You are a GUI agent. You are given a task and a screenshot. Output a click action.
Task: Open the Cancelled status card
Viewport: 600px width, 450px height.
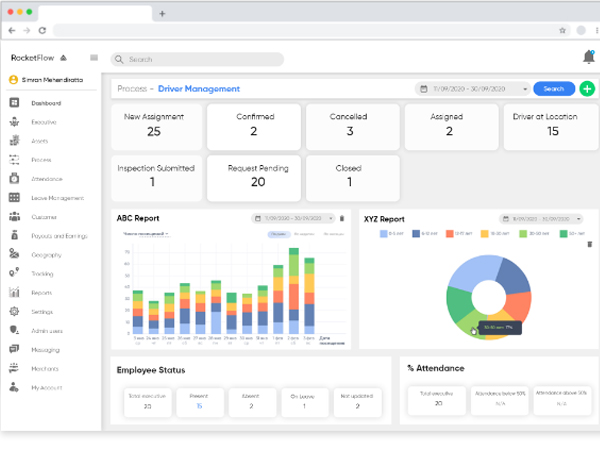[x=353, y=127]
